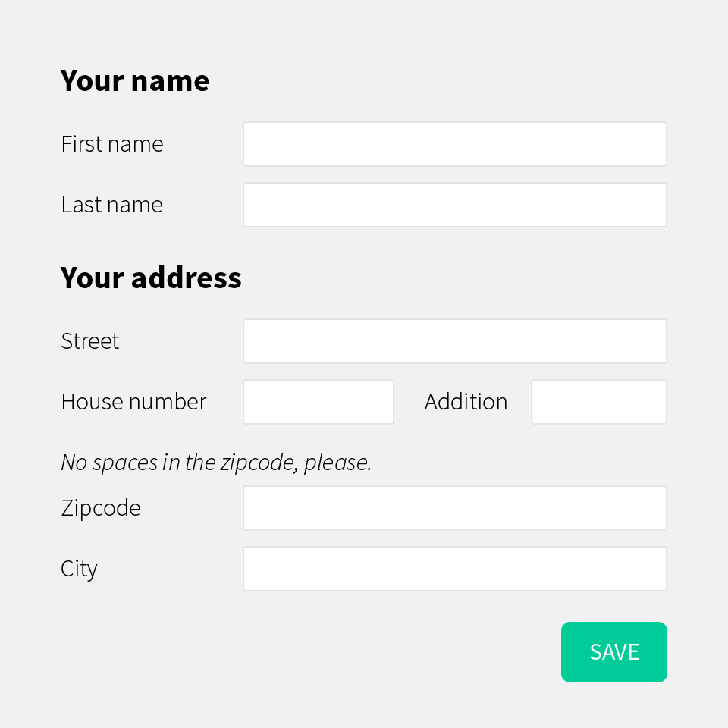Screen dimensions: 728x728
Task: Click the SAVE button text
Action: 613,651
